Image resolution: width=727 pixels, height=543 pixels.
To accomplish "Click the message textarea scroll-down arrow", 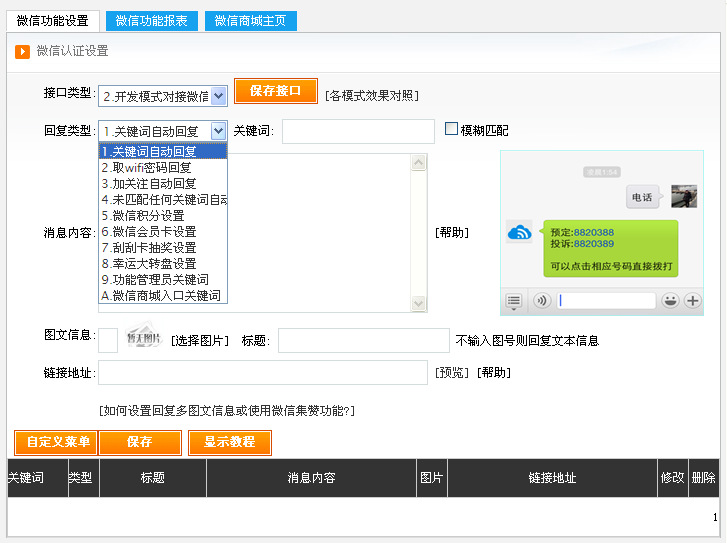I will pyautogui.click(x=419, y=303).
